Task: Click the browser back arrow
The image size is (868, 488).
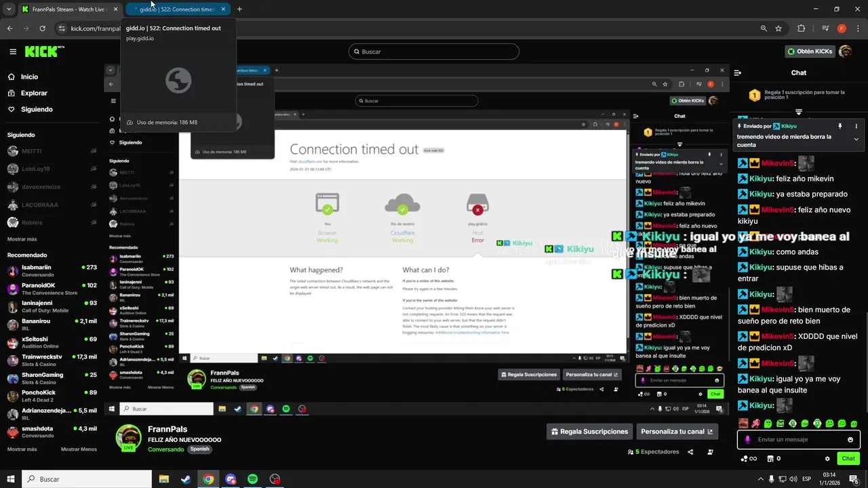Action: click(x=9, y=28)
